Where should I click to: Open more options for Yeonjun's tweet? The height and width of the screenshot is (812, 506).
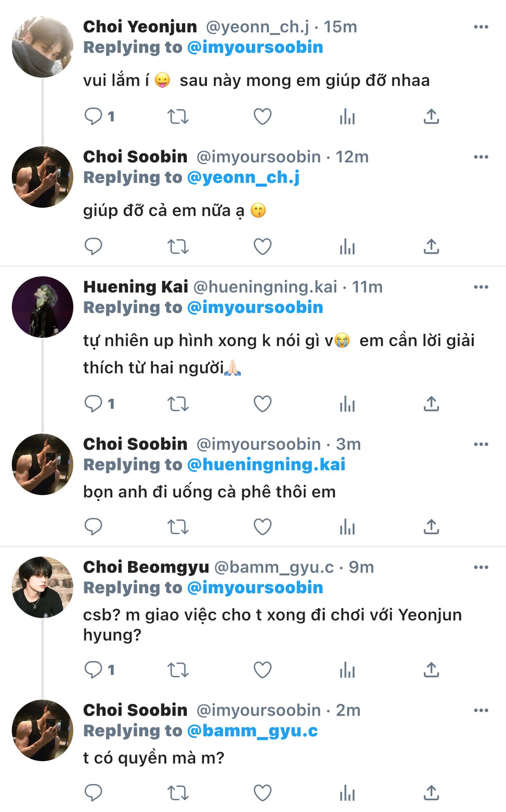click(x=481, y=27)
